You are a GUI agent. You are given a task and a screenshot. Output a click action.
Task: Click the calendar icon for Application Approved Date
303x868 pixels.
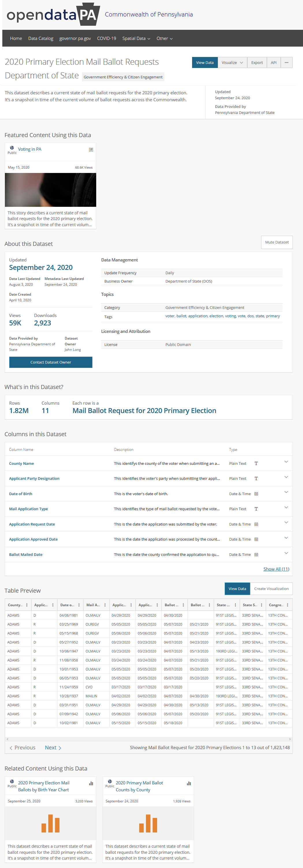[x=256, y=539]
